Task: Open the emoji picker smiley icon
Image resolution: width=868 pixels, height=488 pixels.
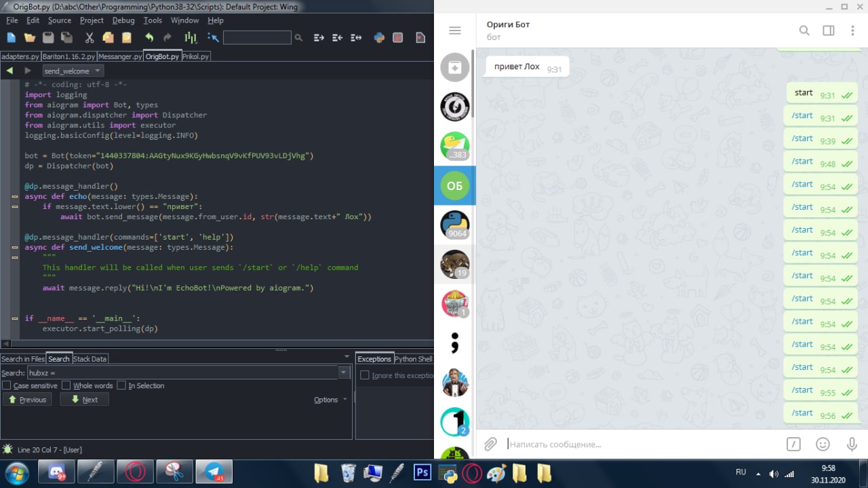Action: pos(823,445)
